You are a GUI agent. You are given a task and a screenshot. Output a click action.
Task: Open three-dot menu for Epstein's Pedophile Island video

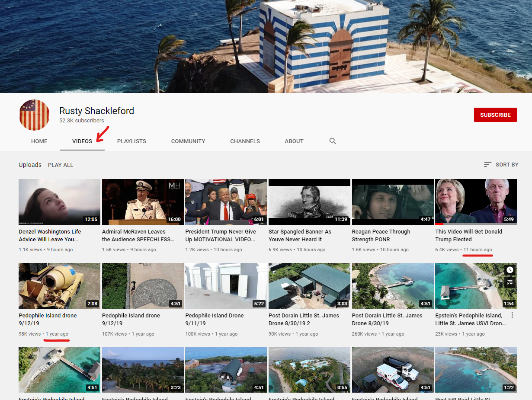click(512, 315)
